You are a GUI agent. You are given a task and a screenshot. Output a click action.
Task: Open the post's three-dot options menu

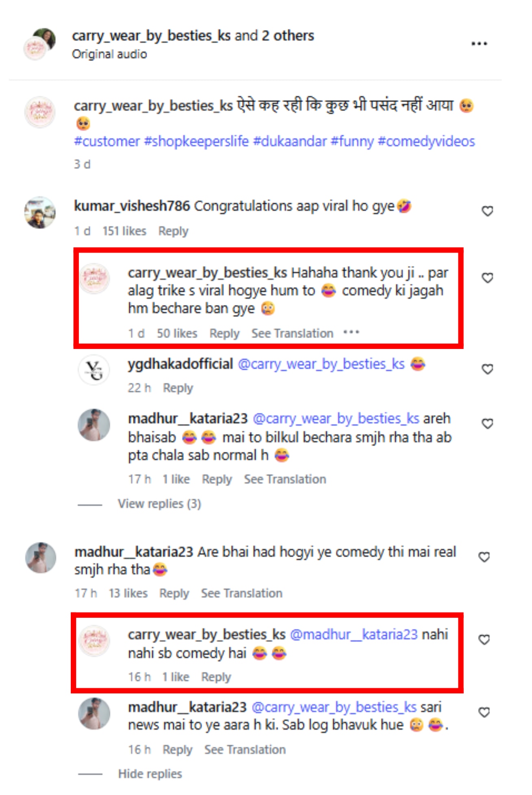[479, 44]
